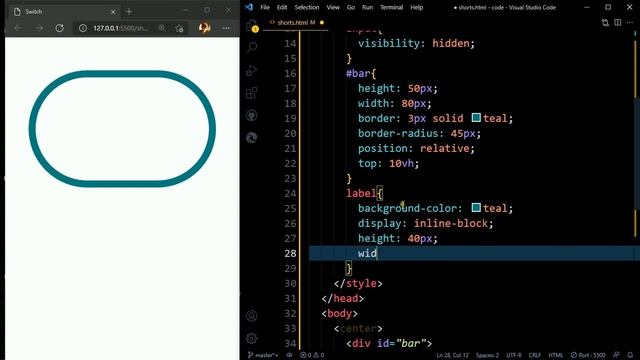The image size is (640, 360).
Task: Reload the browser page
Action: coord(60,28)
